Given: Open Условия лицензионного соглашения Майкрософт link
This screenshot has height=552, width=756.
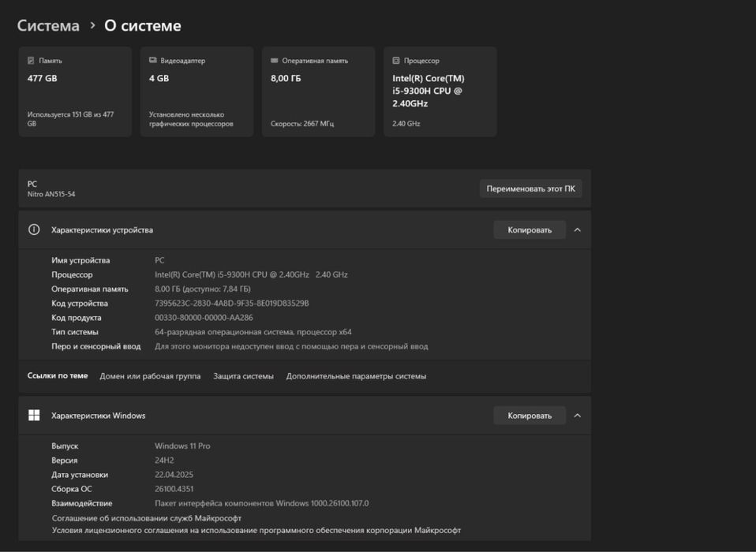Looking at the screenshot, I should point(256,531).
